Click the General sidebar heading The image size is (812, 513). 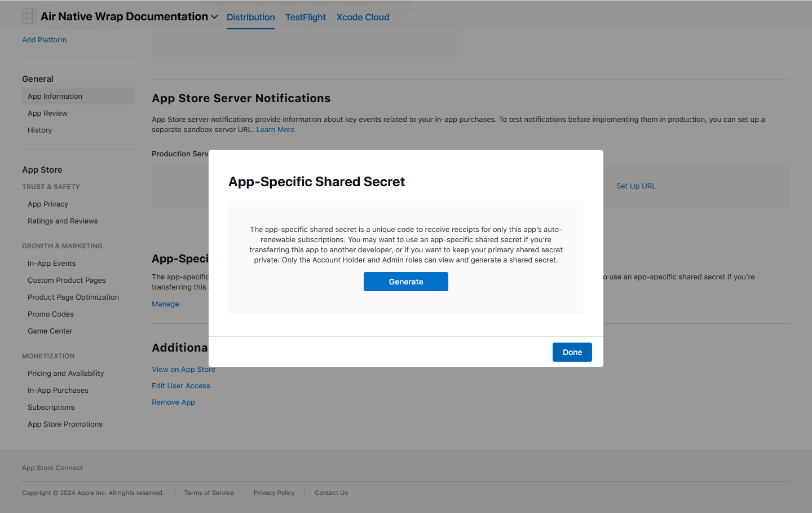coord(38,79)
